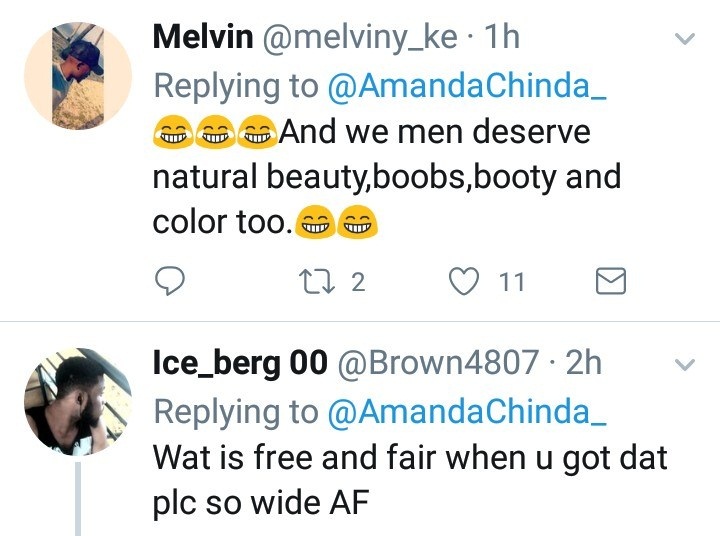Screen dimensions: 720x536
Task: Reply to Melvin's tweet using the speech bubble icon
Action: (x=172, y=282)
